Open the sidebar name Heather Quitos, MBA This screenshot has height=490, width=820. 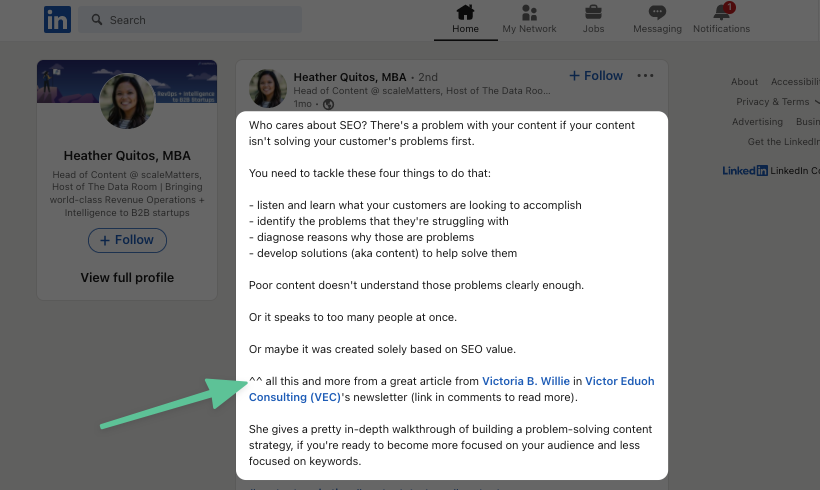click(x=127, y=156)
